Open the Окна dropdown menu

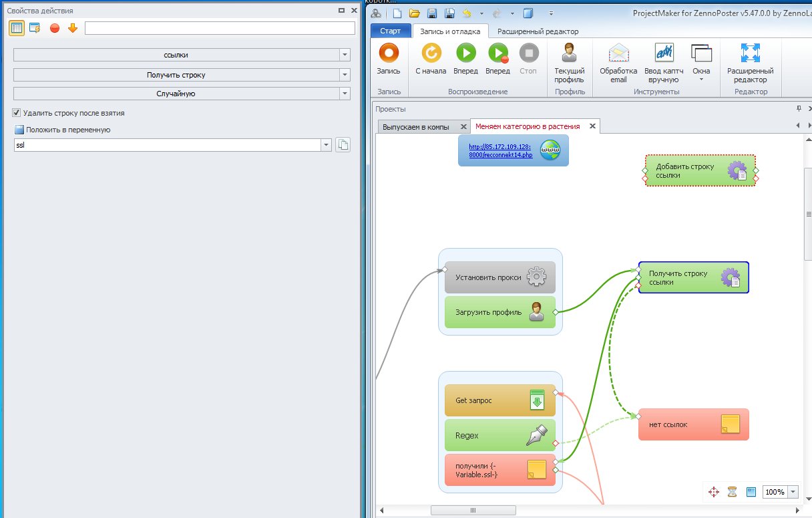[701, 63]
